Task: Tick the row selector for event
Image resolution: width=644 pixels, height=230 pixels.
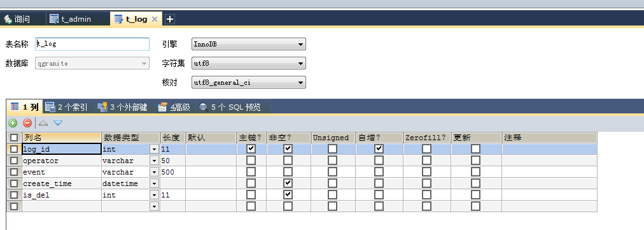Action: click(x=14, y=172)
